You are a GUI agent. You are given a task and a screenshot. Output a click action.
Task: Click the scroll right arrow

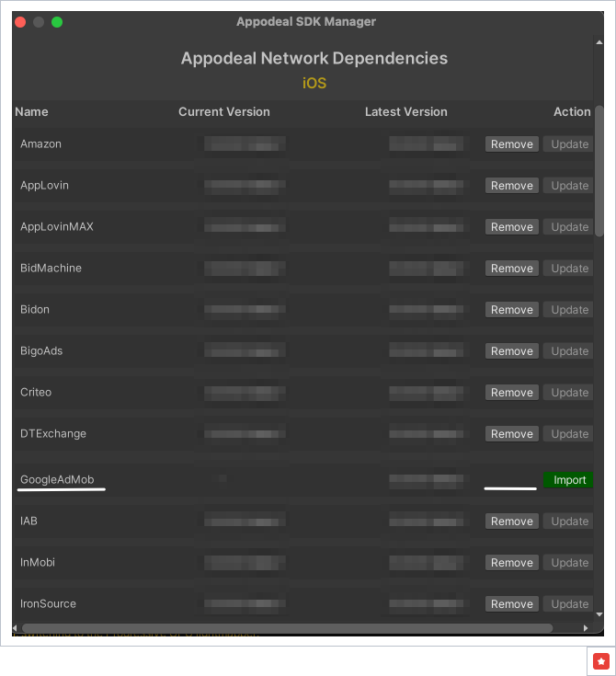click(x=586, y=628)
